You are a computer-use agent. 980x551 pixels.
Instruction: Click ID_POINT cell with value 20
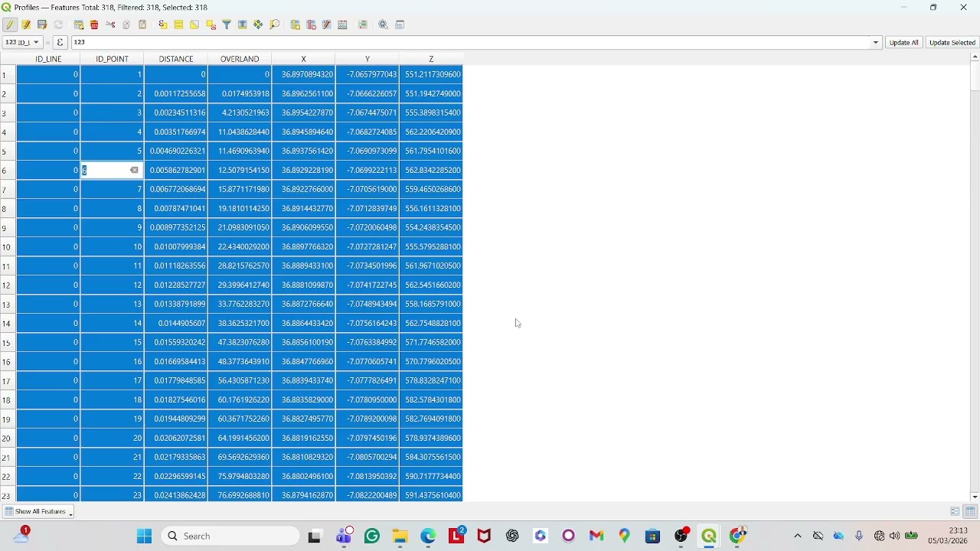113,438
